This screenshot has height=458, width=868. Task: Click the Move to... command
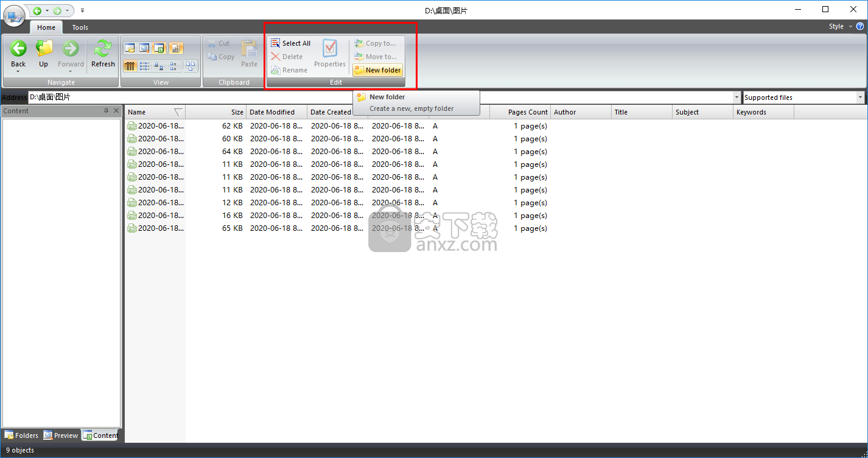click(x=376, y=57)
